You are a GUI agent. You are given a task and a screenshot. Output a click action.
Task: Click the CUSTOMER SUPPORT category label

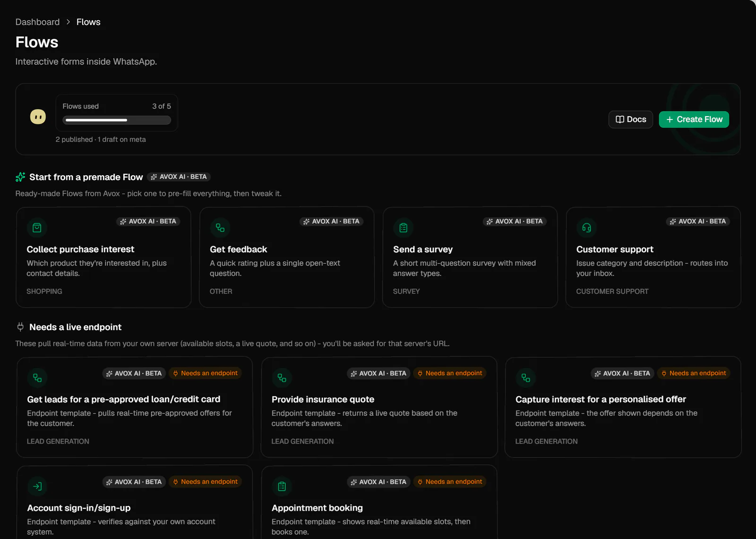tap(612, 291)
